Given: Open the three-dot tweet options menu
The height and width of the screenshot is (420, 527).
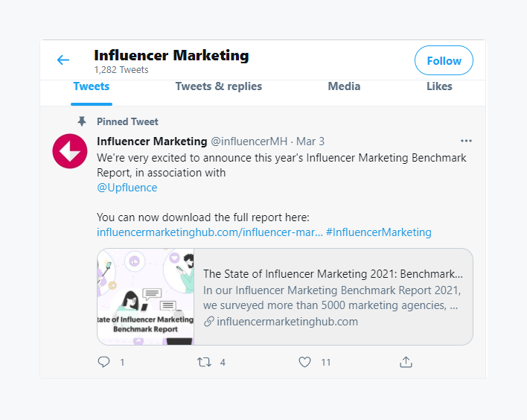Looking at the screenshot, I should (466, 141).
